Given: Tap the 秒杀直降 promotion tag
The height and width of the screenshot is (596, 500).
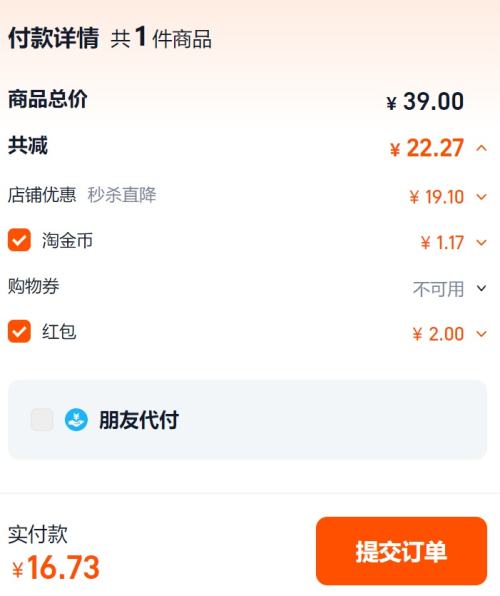Looking at the screenshot, I should click(122, 195).
